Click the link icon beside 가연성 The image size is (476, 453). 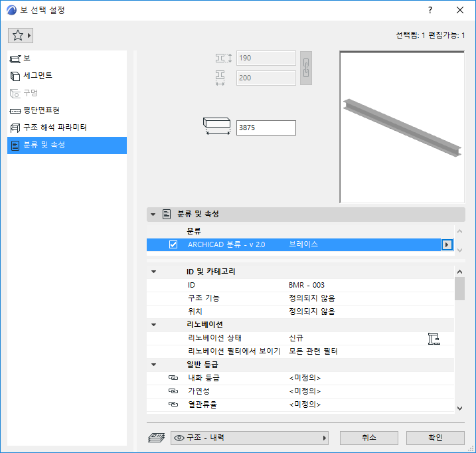point(173,391)
